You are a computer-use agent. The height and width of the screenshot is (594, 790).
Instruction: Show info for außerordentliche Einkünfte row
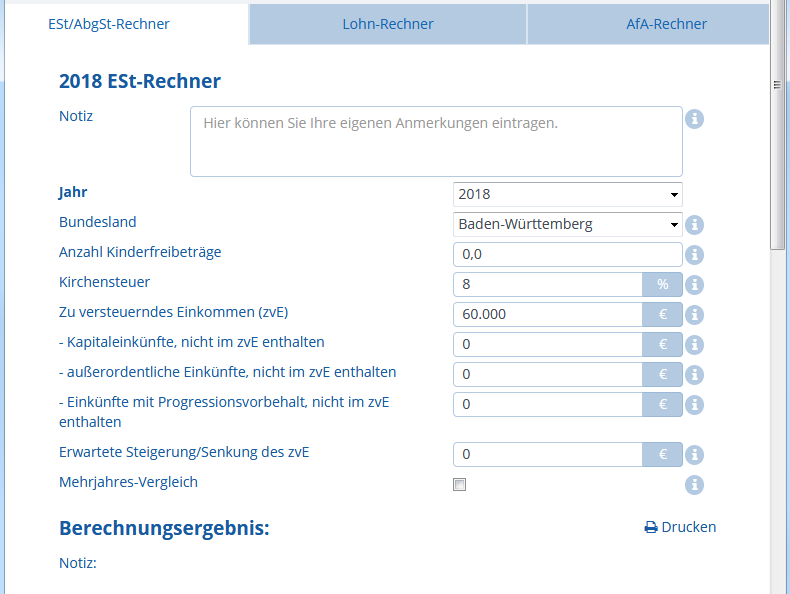click(x=694, y=375)
